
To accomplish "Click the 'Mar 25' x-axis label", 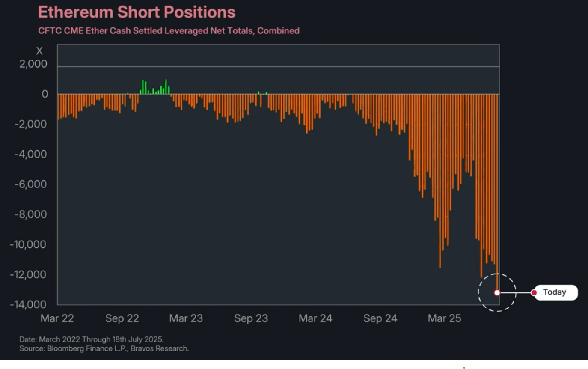I will tap(445, 318).
